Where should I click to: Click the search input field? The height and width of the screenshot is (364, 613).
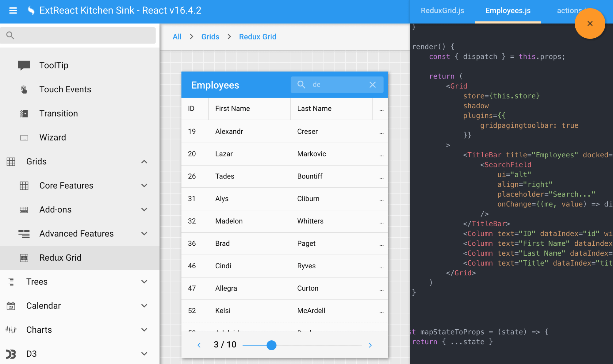[x=336, y=85]
